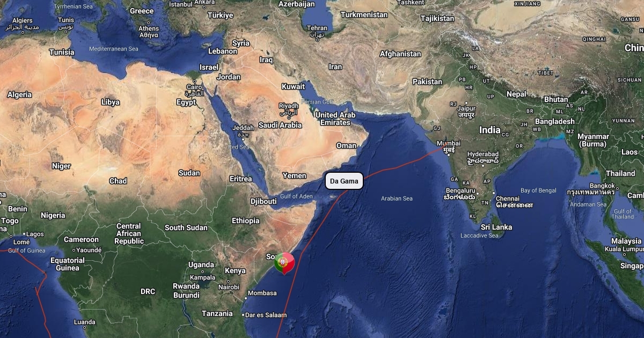
Task: Select the Riyadh city label
Action: coord(289,106)
